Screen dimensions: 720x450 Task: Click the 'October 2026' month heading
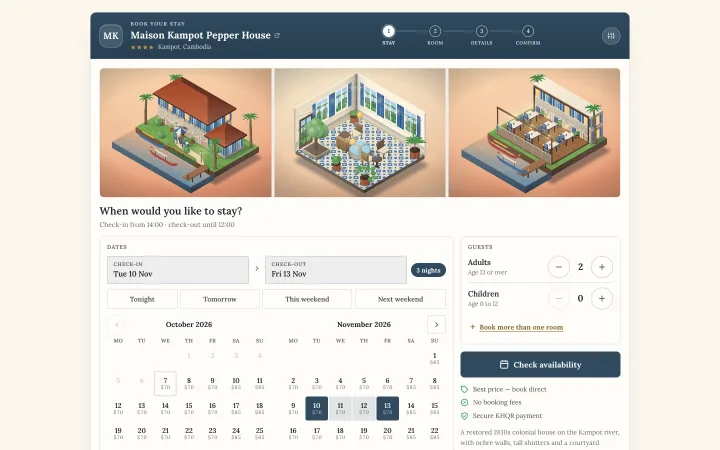click(189, 325)
